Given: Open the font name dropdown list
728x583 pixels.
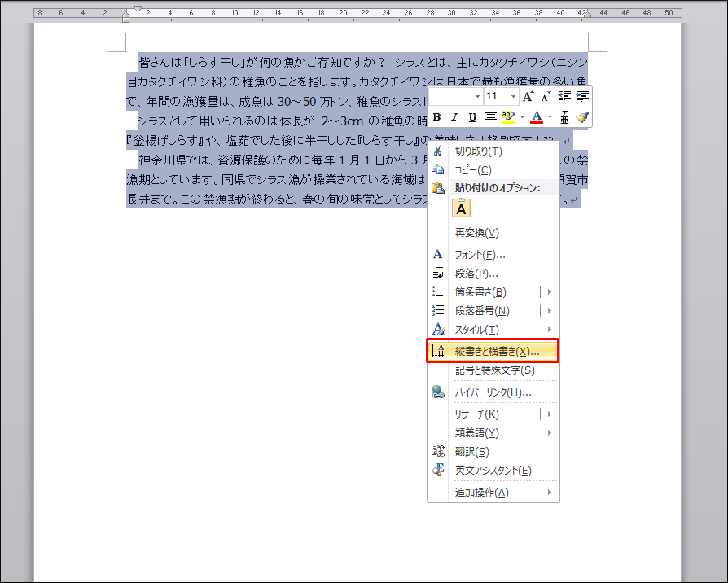Looking at the screenshot, I should coord(477,97).
